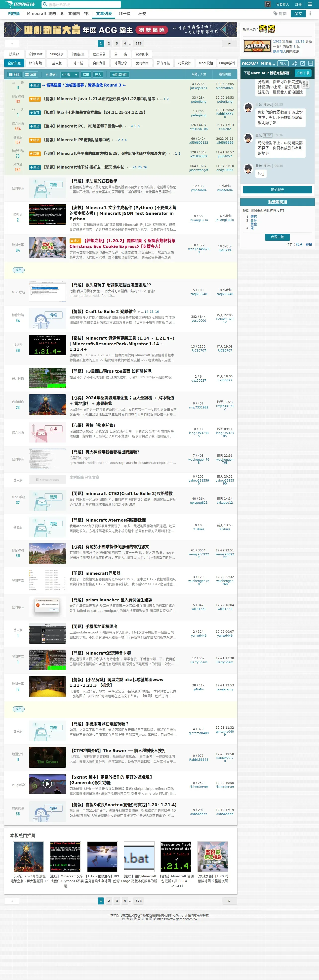This screenshot has height=980, width=319.
Task: Choose quiz answer 黃金
Action: (x=253, y=224)
